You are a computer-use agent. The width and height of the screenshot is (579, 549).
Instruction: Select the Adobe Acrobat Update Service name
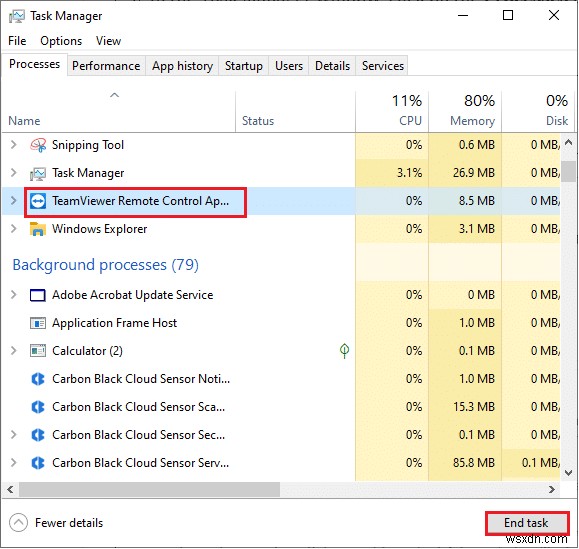pyautogui.click(x=133, y=295)
